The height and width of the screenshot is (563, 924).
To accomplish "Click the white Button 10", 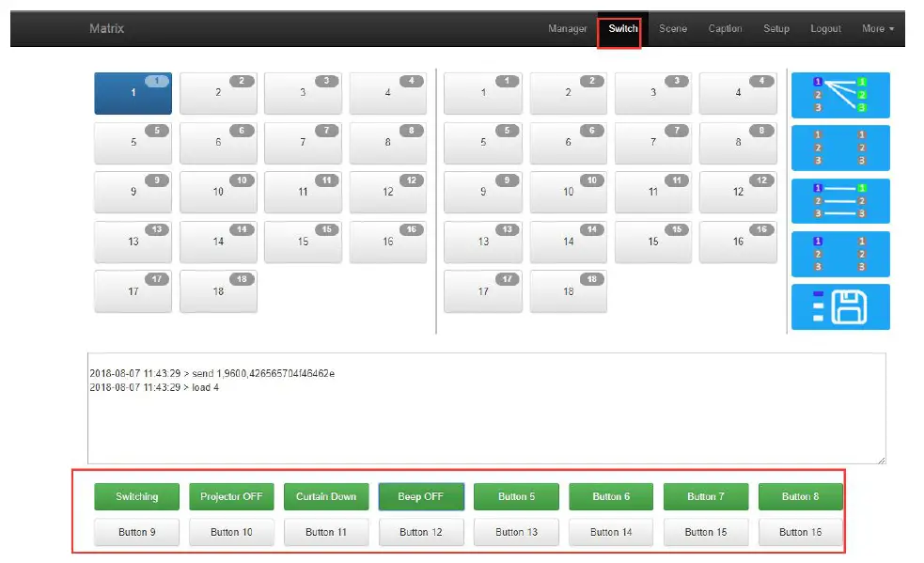I will [231, 532].
